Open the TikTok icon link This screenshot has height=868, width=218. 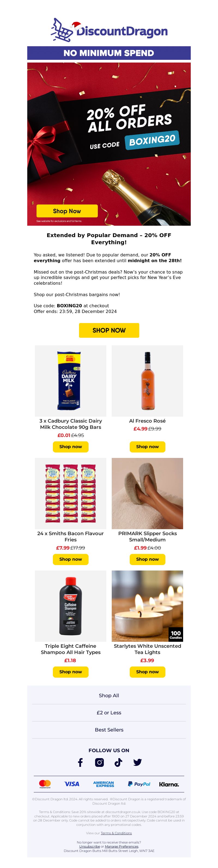click(x=118, y=762)
